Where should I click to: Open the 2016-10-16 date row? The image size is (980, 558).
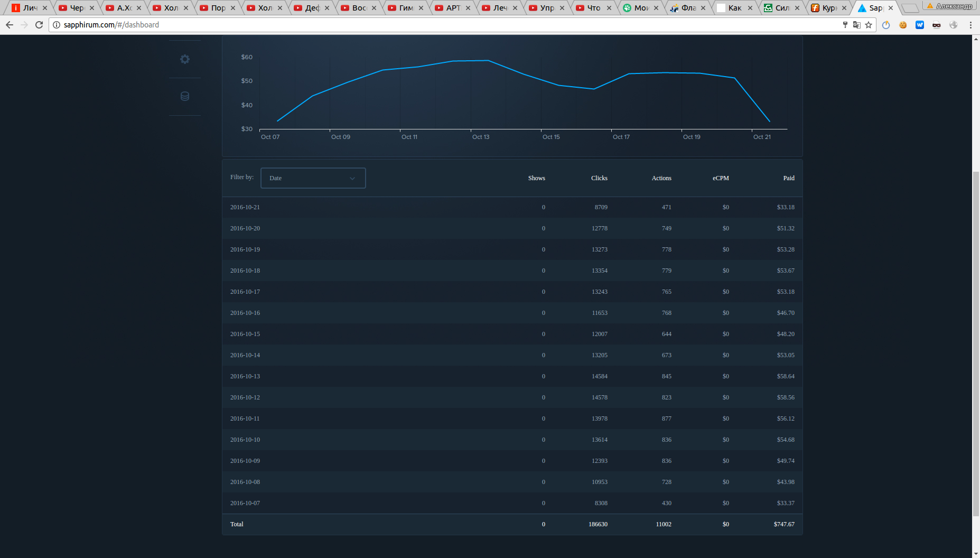click(512, 313)
